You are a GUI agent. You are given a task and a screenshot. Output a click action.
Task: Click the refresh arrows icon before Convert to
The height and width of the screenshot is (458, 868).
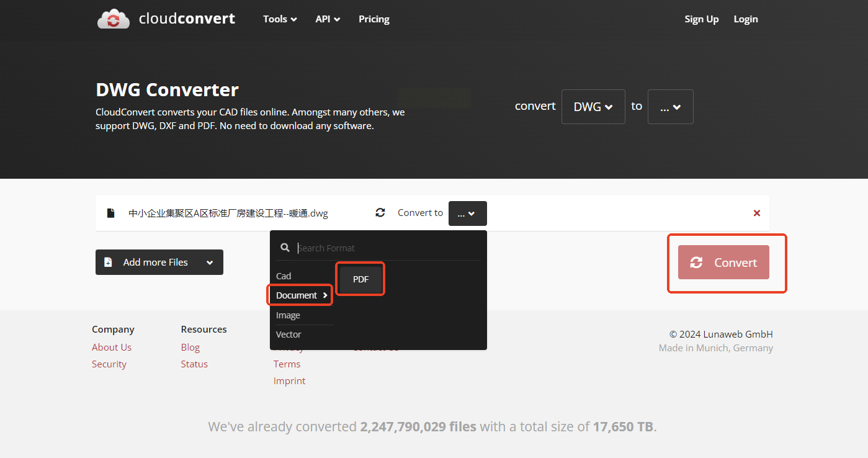pos(380,213)
